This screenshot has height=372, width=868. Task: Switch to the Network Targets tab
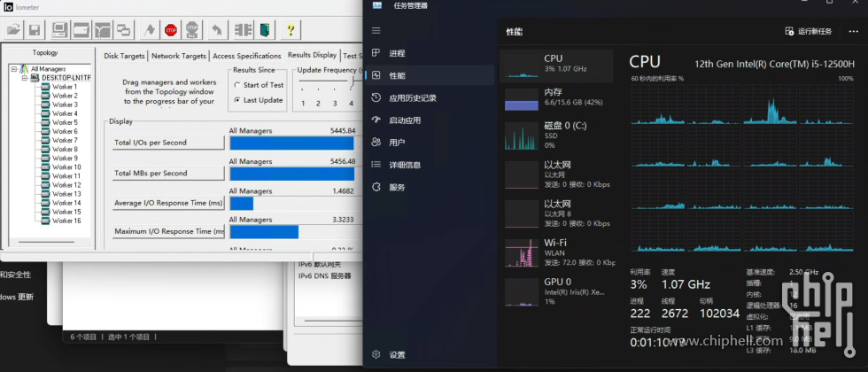[x=179, y=56]
